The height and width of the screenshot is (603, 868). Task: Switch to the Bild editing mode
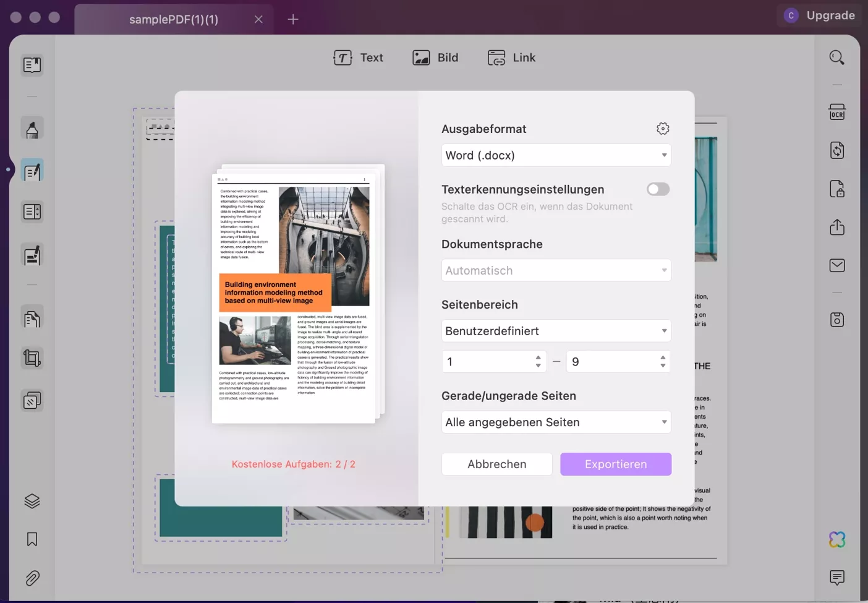click(x=436, y=57)
